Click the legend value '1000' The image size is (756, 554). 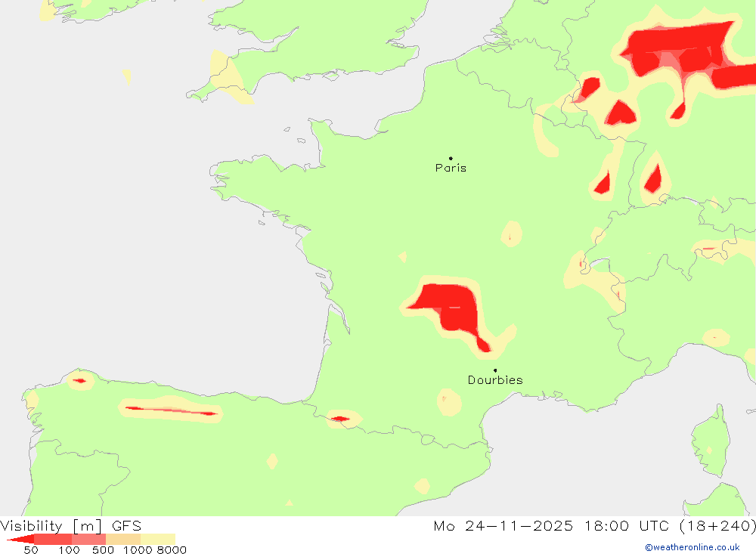(138, 550)
